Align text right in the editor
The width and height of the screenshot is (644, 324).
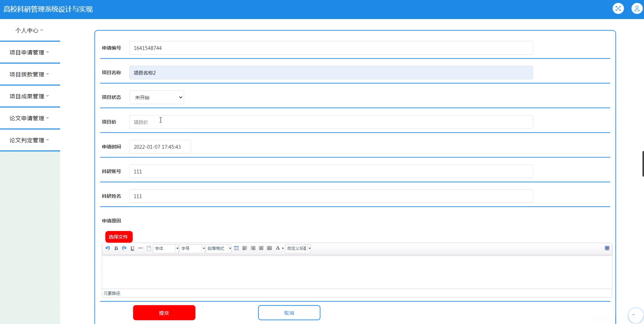(x=253, y=248)
